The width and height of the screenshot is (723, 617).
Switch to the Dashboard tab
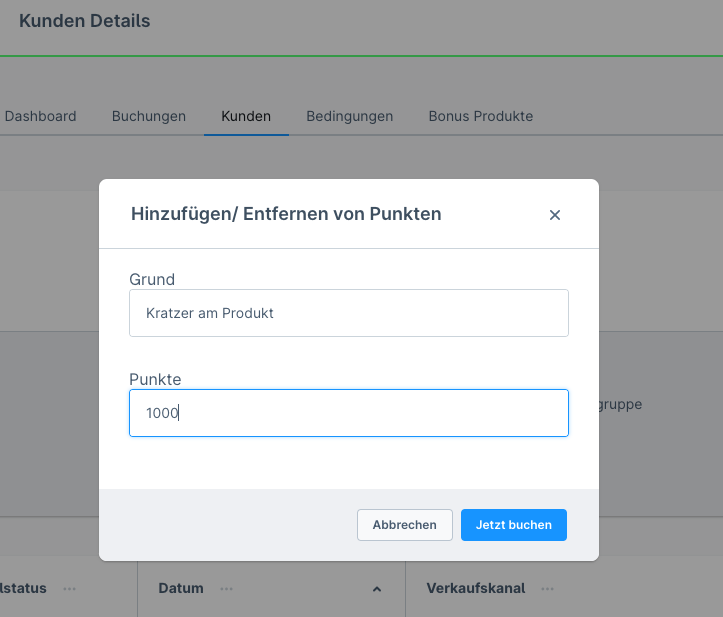40,116
